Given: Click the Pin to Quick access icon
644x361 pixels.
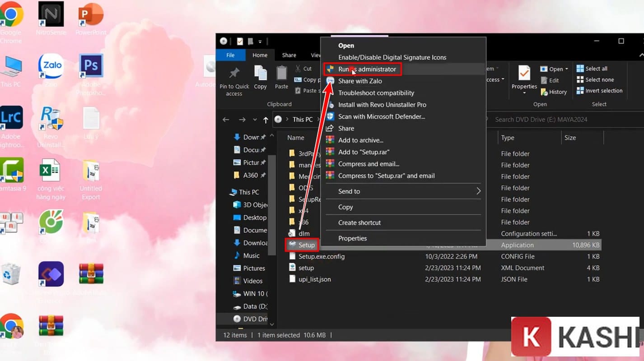Looking at the screenshot, I should (234, 74).
